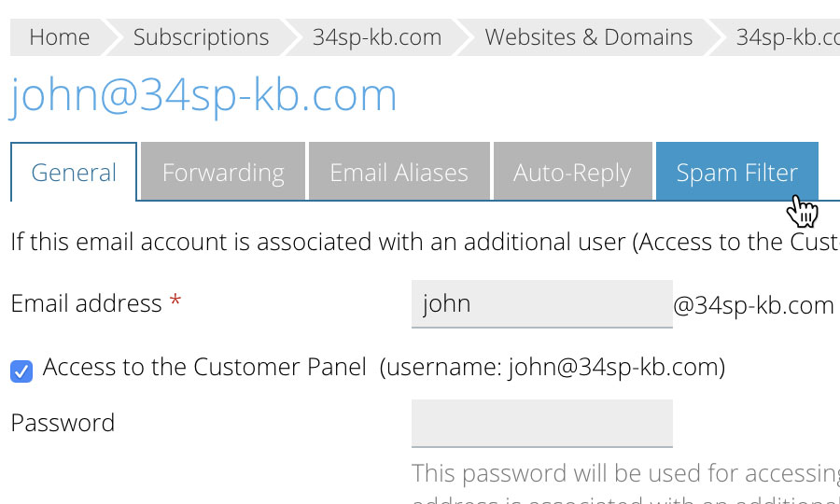
Task: Switch to the General tab
Action: 74,173
